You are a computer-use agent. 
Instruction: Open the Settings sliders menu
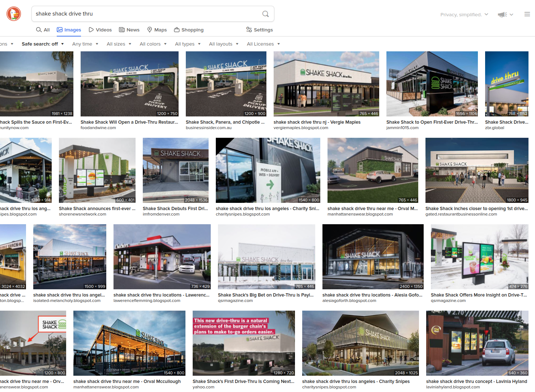(x=260, y=30)
